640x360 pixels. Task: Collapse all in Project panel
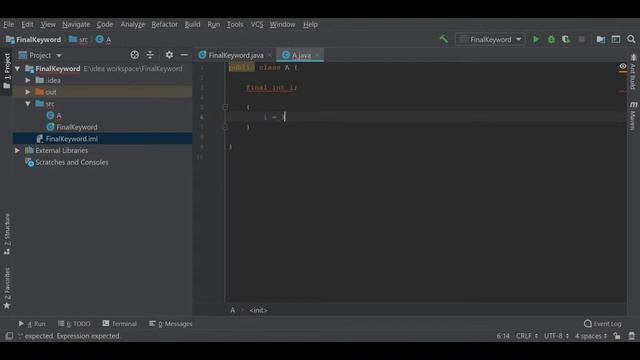[x=150, y=55]
